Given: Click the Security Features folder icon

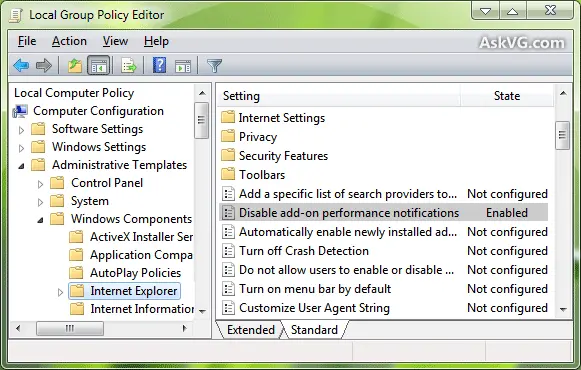Looking at the screenshot, I should point(228,155).
